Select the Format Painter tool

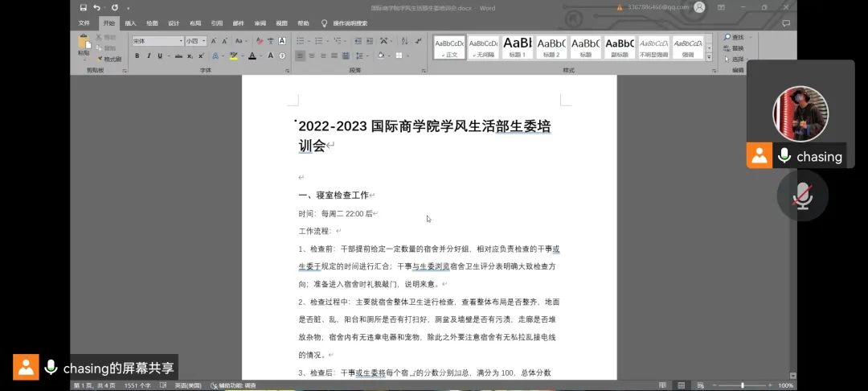point(108,59)
